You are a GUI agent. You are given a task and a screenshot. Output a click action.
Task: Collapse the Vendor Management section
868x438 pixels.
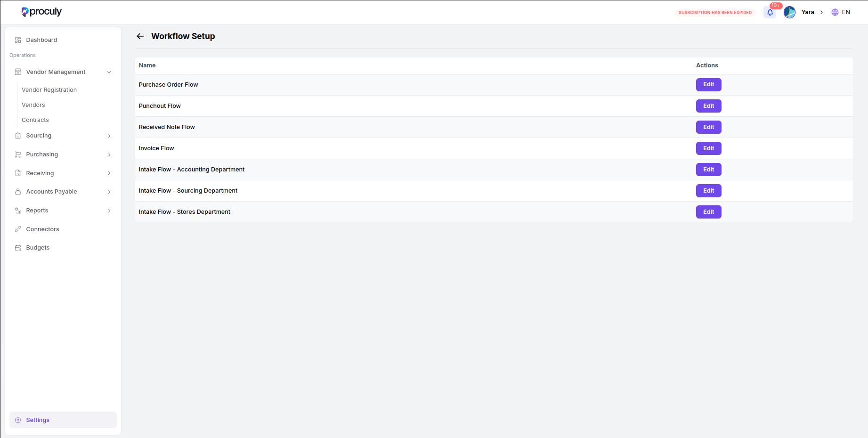[109, 72]
